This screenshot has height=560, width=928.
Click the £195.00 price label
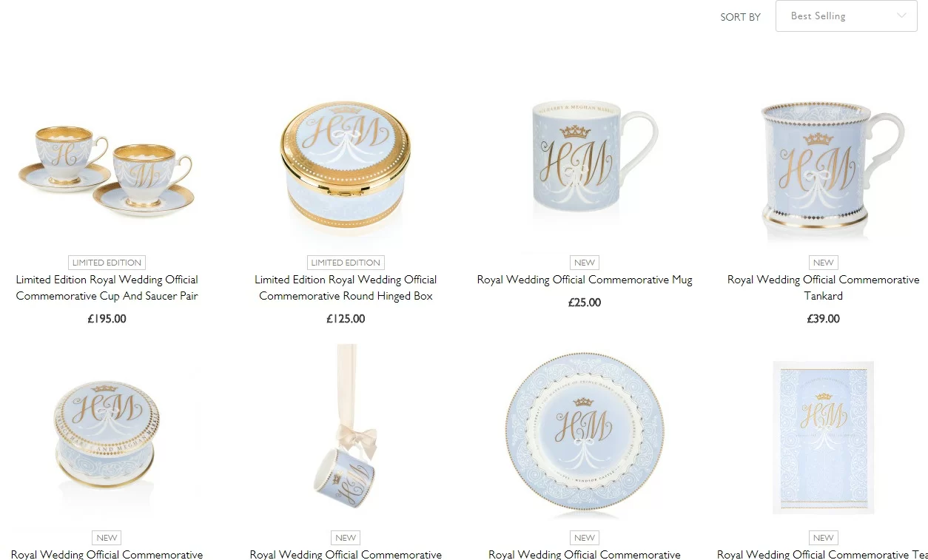click(x=107, y=319)
